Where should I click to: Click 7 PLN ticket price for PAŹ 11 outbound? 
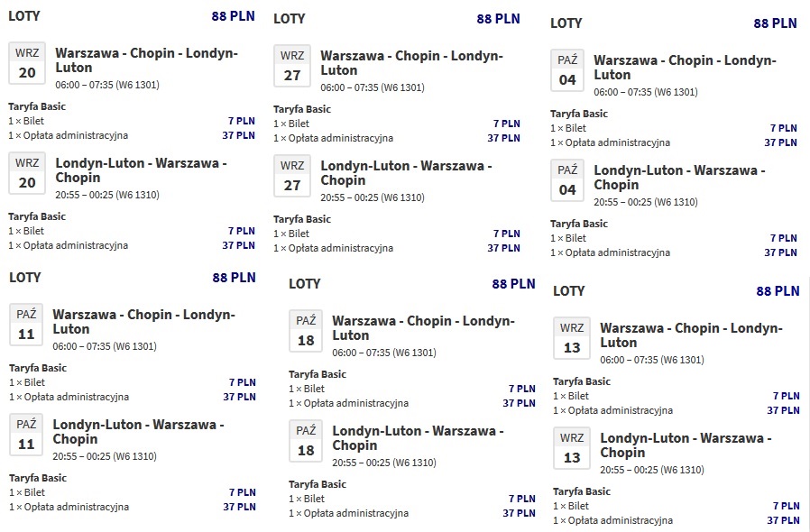click(243, 382)
